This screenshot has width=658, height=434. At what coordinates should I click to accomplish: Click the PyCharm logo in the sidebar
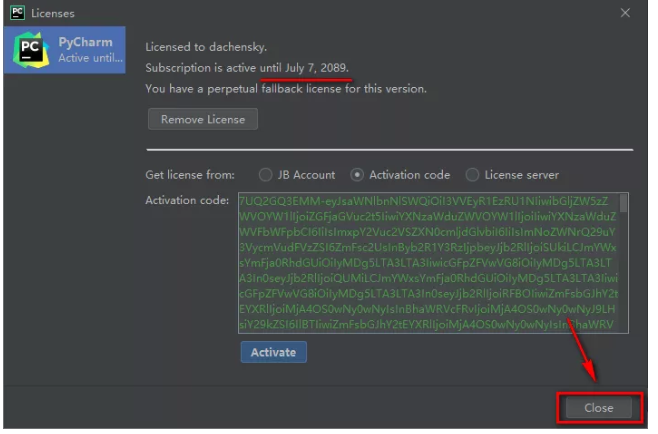point(31,50)
